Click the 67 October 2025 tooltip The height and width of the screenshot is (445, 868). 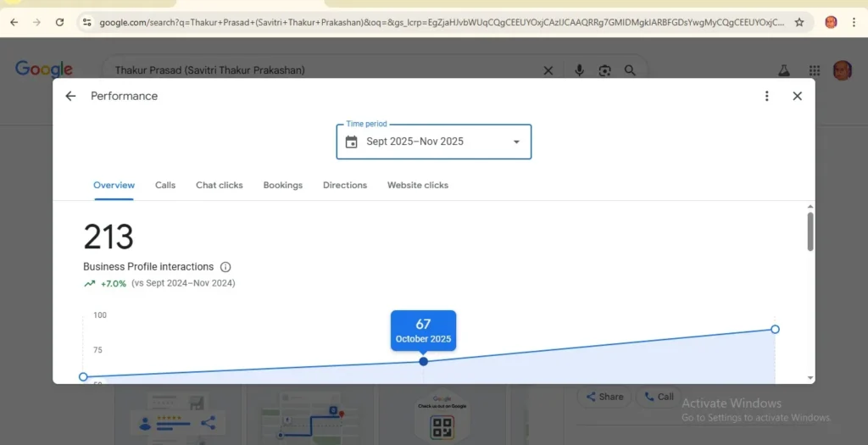424,331
